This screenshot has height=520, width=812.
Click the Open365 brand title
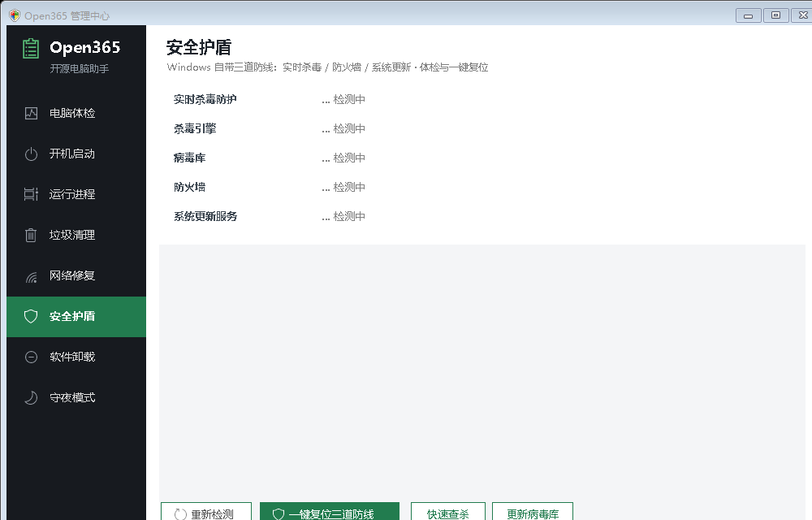pyautogui.click(x=85, y=48)
